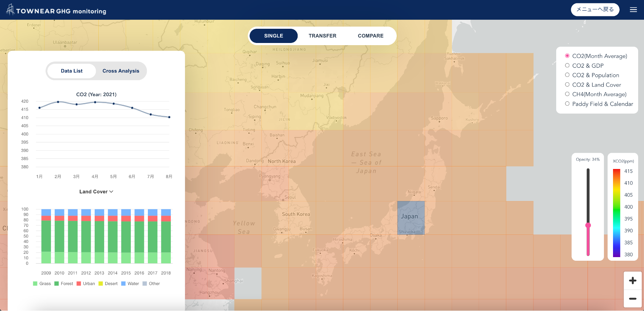Switch to SINGLE mode tab
The image size is (644, 311).
pyautogui.click(x=274, y=36)
